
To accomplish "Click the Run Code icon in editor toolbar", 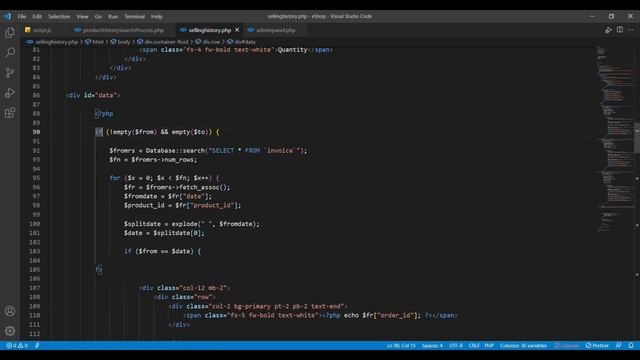I will coord(608,30).
